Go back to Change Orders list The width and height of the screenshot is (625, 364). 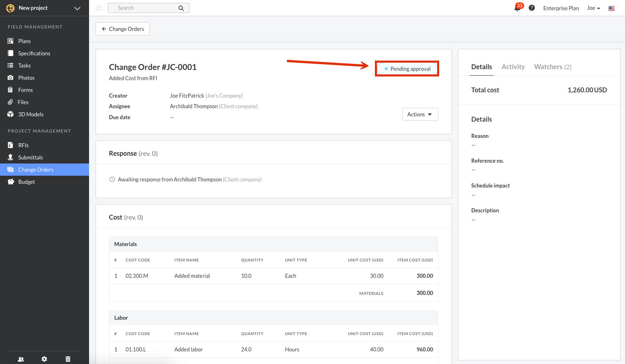[x=122, y=29]
